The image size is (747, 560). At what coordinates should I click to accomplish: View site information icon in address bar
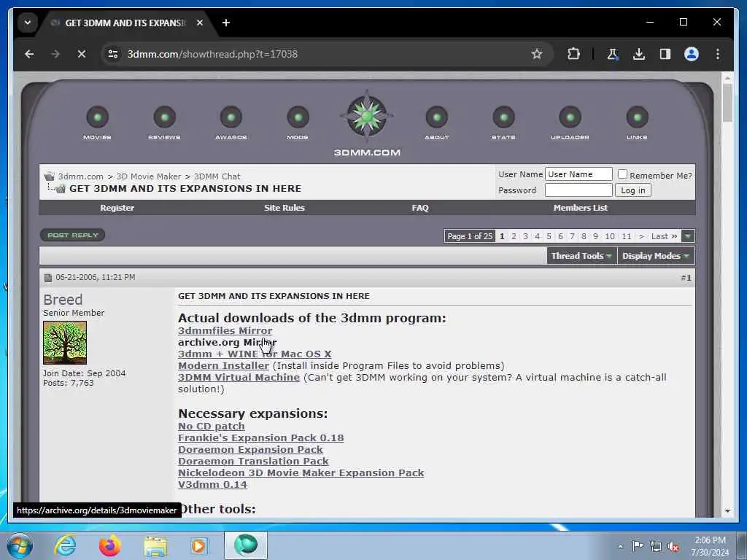point(113,54)
